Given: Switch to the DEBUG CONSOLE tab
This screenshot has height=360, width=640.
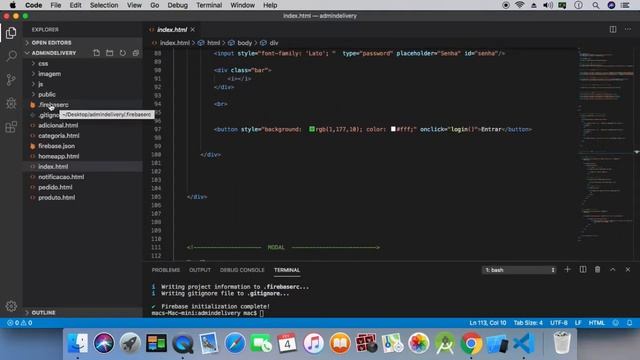Looking at the screenshot, I should point(242,270).
